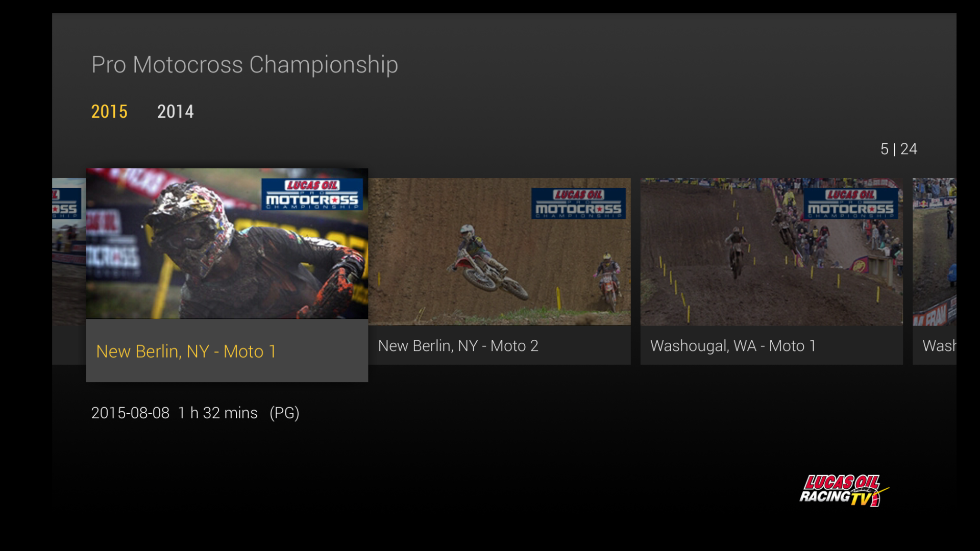
Task: Open New Berlin, NY - Moto 1 thumbnail
Action: point(227,244)
